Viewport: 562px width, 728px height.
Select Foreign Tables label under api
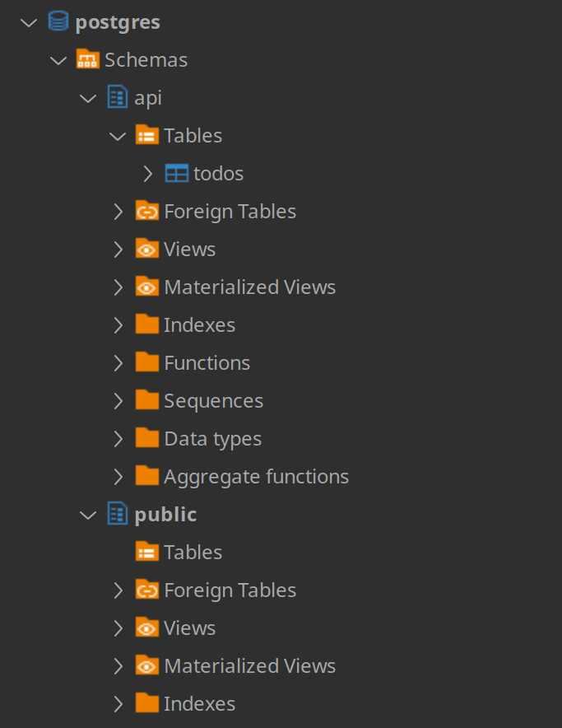[x=230, y=212]
